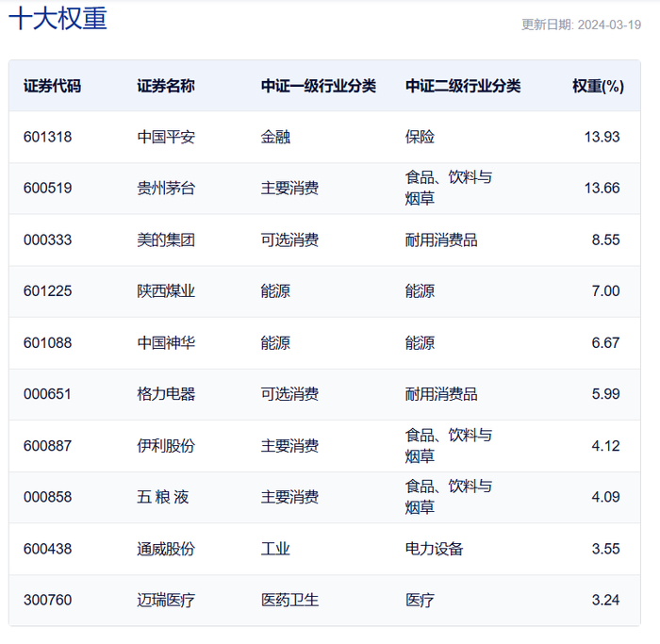
Task: Click 中证一级 能源 in the 陕西煤业 row
Action: 275,290
